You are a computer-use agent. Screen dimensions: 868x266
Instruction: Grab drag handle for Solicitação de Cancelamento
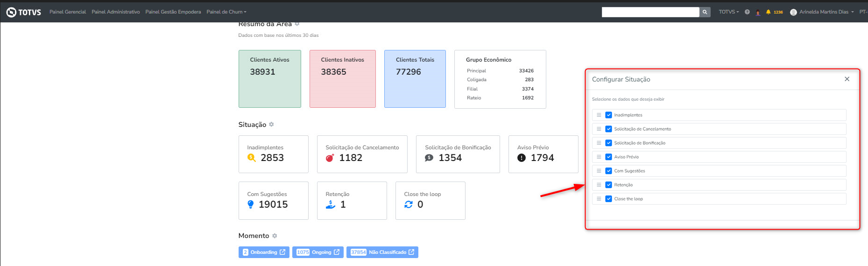[x=599, y=129]
